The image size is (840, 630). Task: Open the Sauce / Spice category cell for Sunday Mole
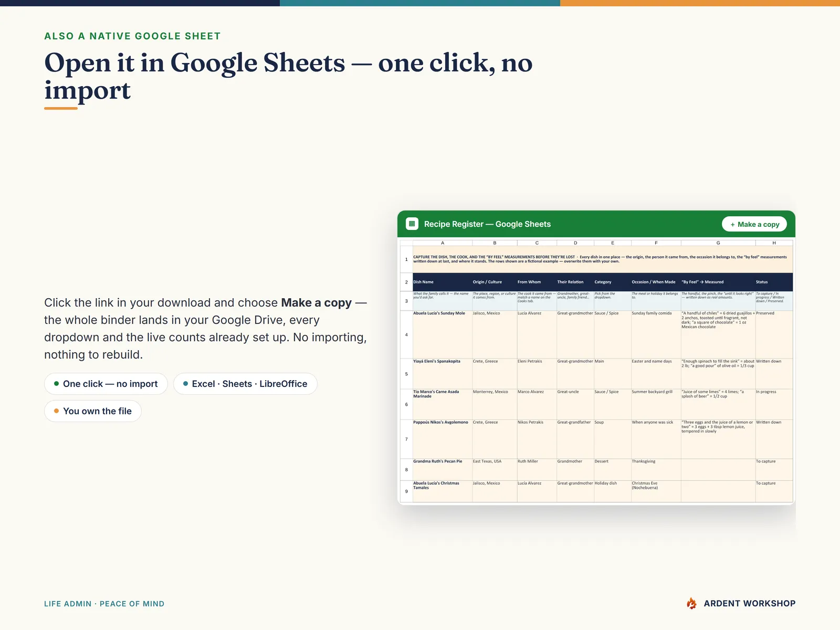pyautogui.click(x=612, y=334)
